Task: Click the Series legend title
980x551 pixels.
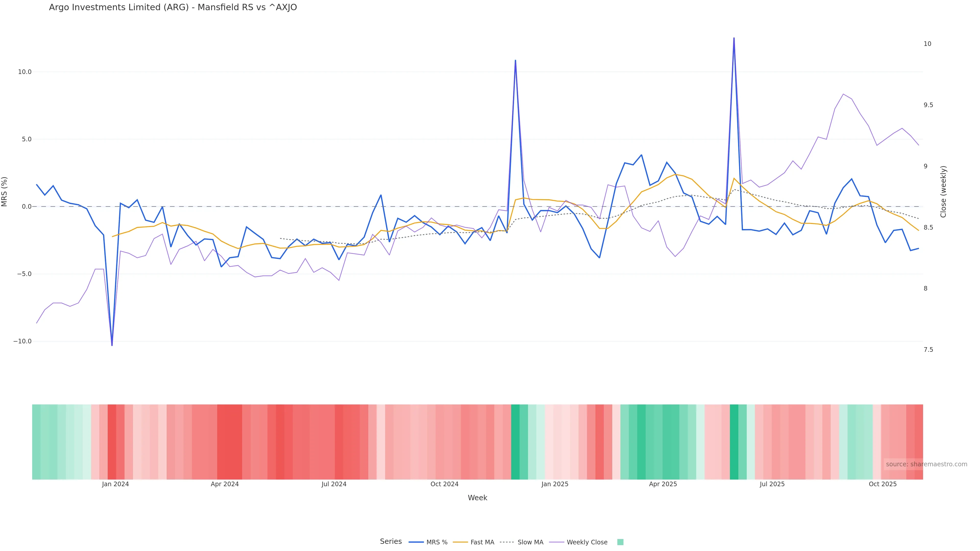Action: point(391,542)
